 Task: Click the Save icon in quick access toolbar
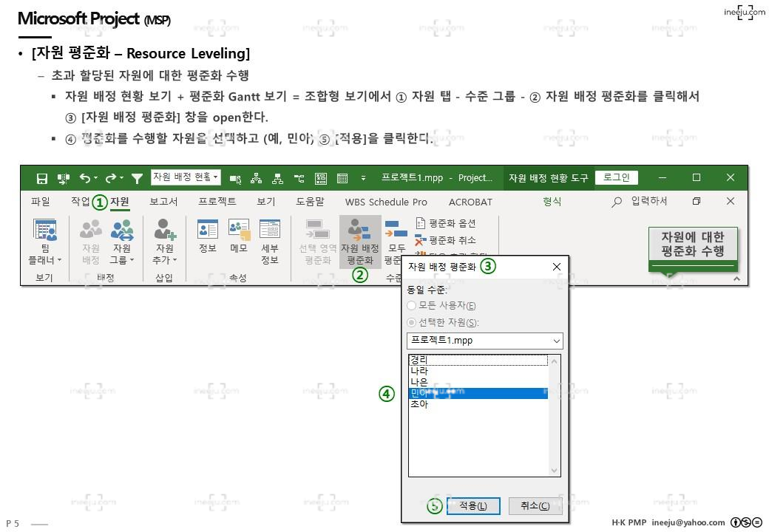(x=42, y=179)
